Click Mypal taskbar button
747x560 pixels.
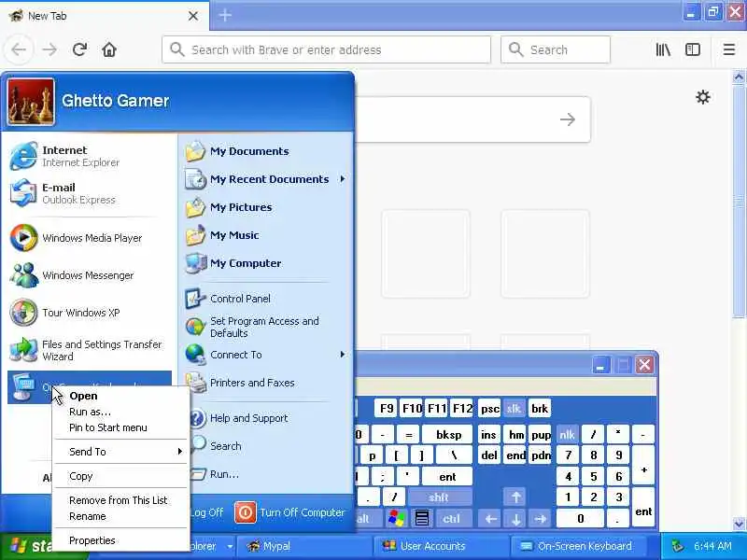coord(306,546)
